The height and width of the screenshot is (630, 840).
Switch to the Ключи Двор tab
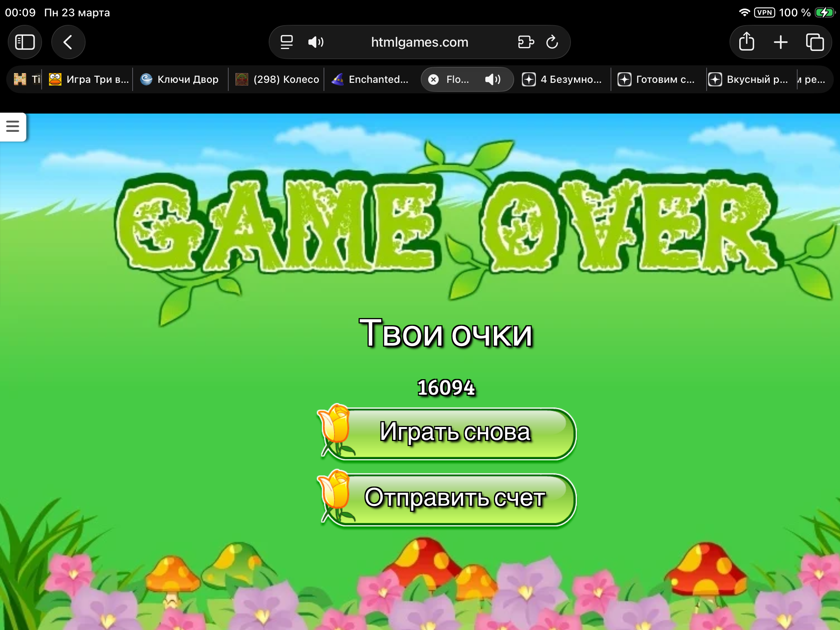point(180,79)
